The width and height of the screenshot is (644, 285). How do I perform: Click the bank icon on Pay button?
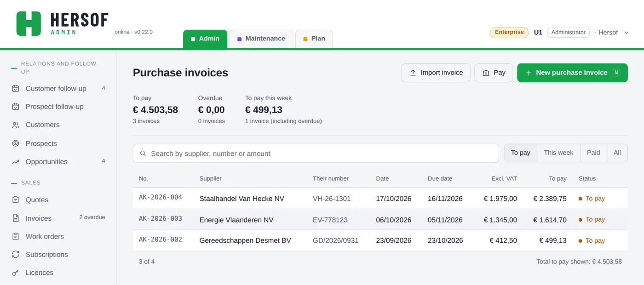point(486,73)
